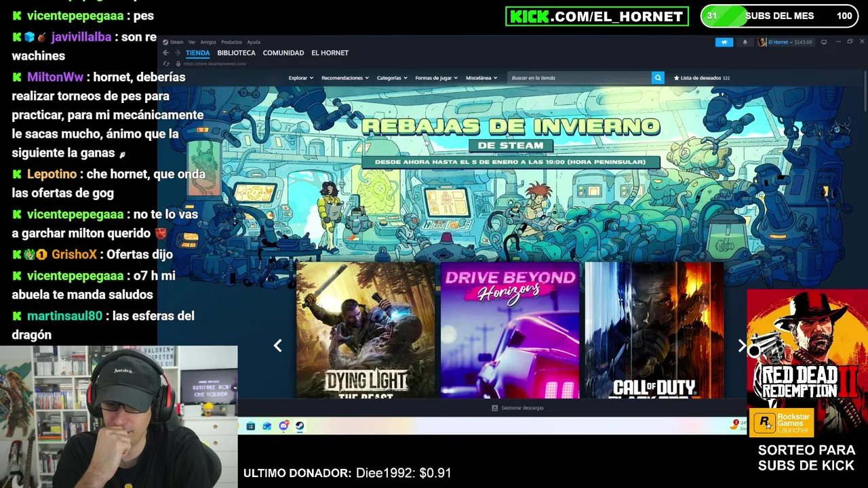Click the KICK.COM/EL_HORNET badge

(x=597, y=16)
